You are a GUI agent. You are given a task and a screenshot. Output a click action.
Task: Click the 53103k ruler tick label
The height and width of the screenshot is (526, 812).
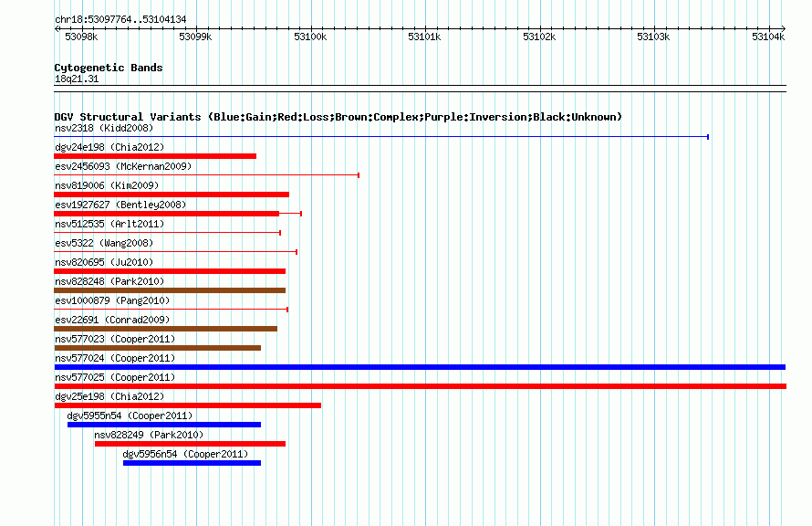(653, 37)
